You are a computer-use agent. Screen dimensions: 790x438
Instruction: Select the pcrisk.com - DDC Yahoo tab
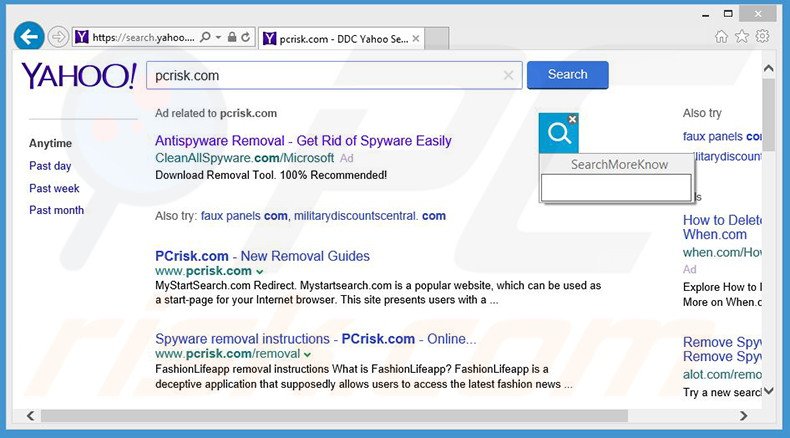pyautogui.click(x=342, y=38)
